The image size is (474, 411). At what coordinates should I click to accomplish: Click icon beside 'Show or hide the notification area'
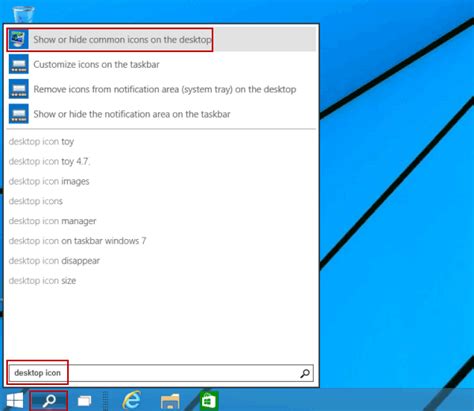19,114
